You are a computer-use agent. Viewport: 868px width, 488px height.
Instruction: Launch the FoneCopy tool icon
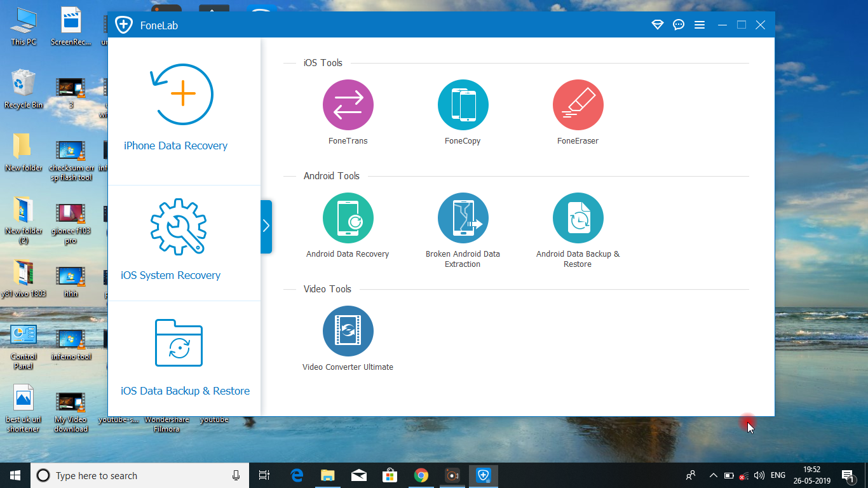pos(463,105)
